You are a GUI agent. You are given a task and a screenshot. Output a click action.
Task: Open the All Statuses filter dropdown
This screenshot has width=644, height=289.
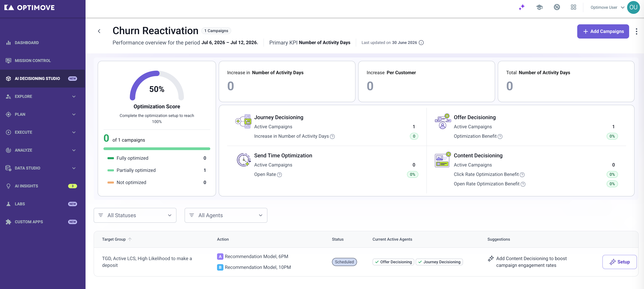(x=135, y=215)
